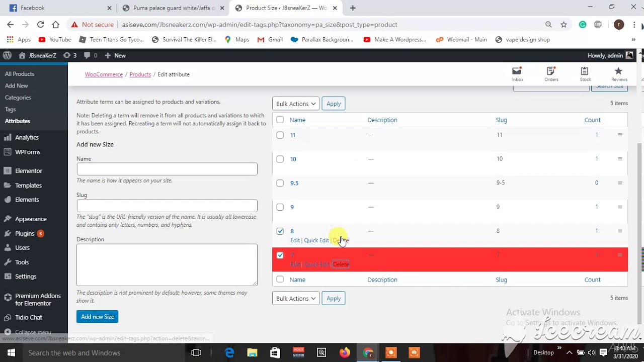Viewport: 644px width, 362px height.
Task: Open the Settings sidebar menu
Action: pos(26,277)
